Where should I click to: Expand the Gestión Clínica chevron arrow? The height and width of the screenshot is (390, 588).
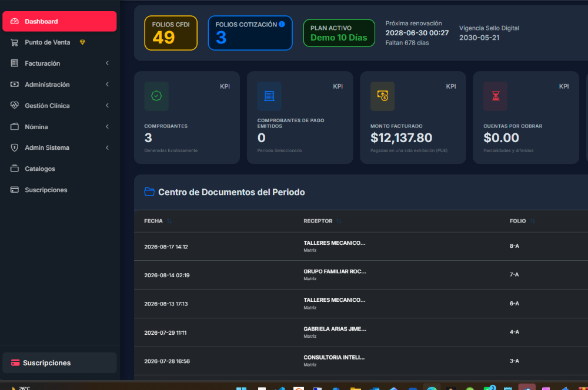point(107,105)
